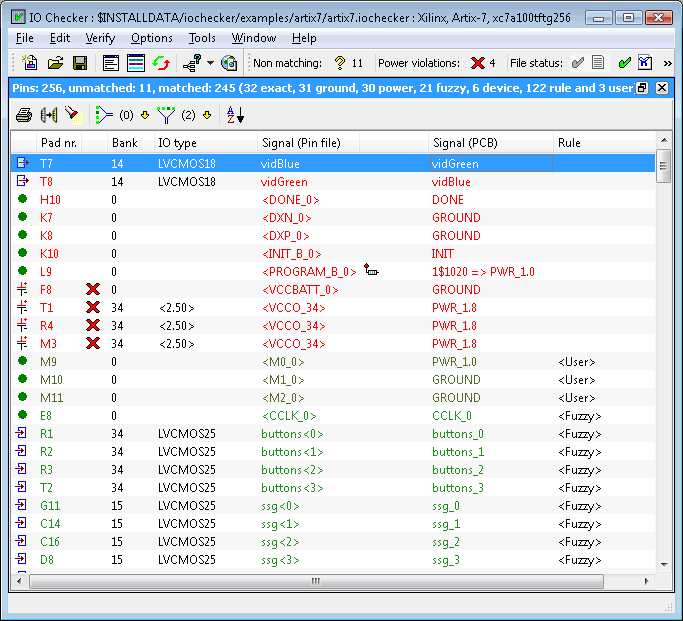The height and width of the screenshot is (621, 683).
Task: Open a file with the folder icon
Action: point(55,63)
